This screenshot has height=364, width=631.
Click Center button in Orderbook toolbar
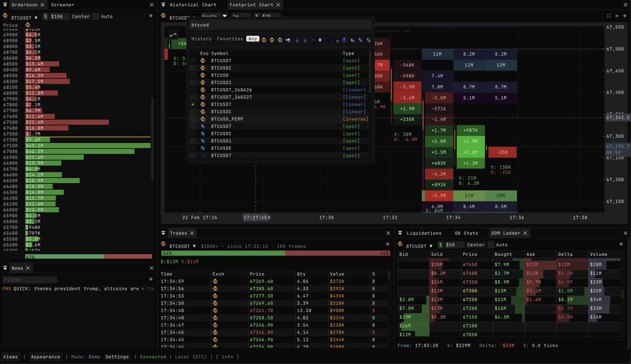pos(81,16)
